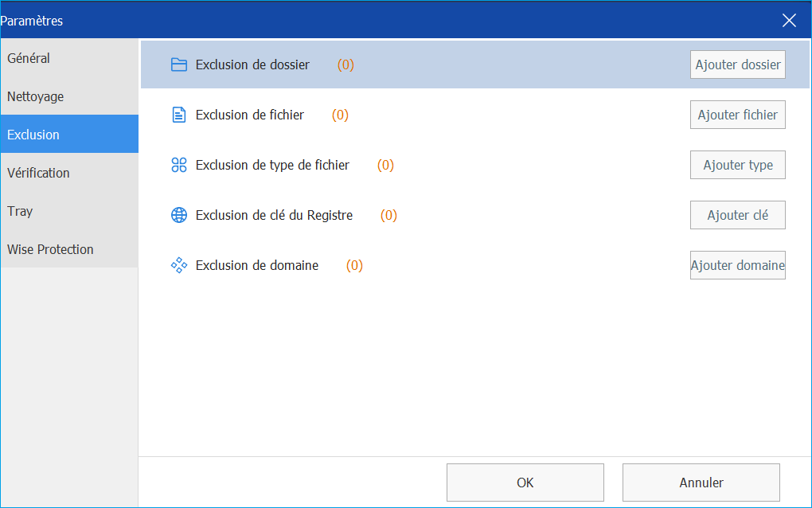Click Ajouter domaine button
The image size is (812, 508).
(x=737, y=265)
